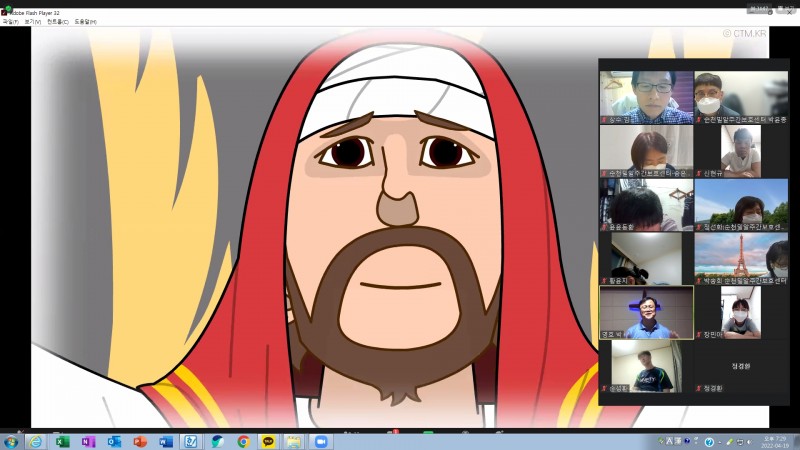Open the clock showing 7:29 2022-04-19
The height and width of the screenshot is (450, 800).
tap(775, 442)
